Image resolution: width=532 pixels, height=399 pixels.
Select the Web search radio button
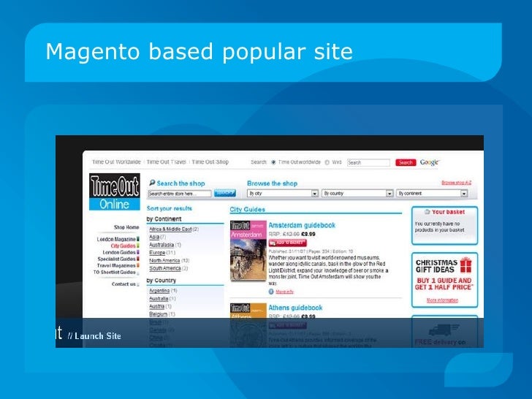click(x=327, y=162)
